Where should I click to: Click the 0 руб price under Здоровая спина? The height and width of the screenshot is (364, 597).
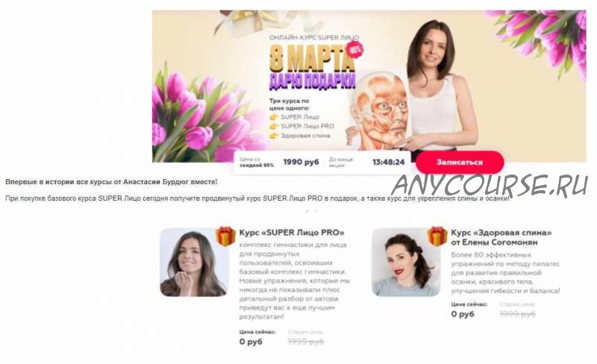[x=463, y=314]
